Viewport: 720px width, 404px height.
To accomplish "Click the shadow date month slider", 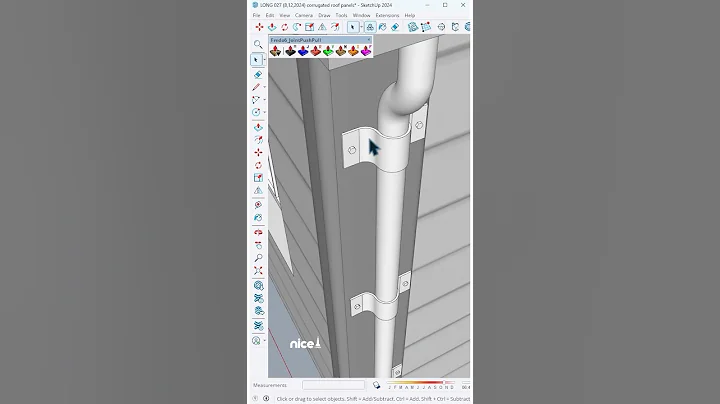I will (x=421, y=382).
